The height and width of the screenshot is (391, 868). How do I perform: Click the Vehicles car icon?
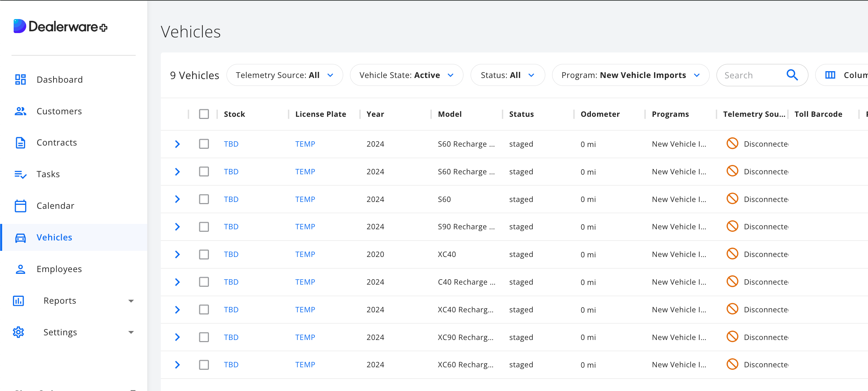(20, 238)
